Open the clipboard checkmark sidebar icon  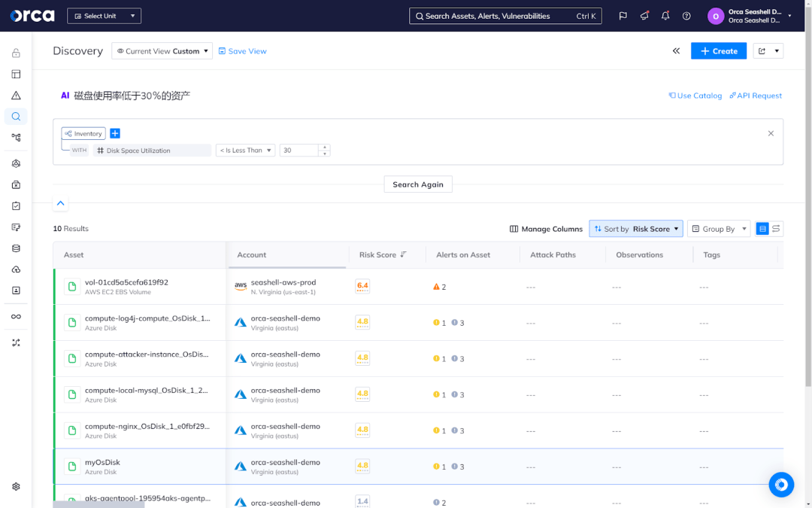(16, 205)
